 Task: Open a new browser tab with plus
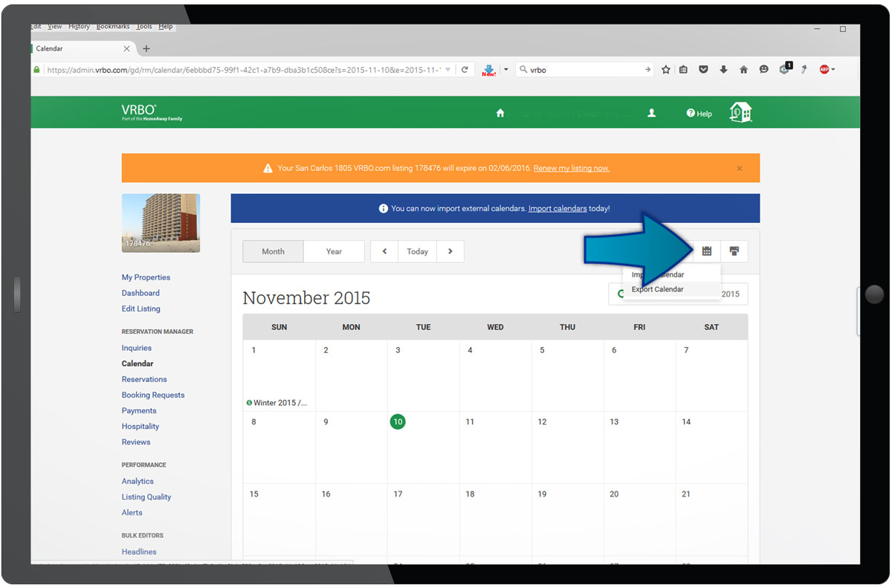pyautogui.click(x=146, y=48)
